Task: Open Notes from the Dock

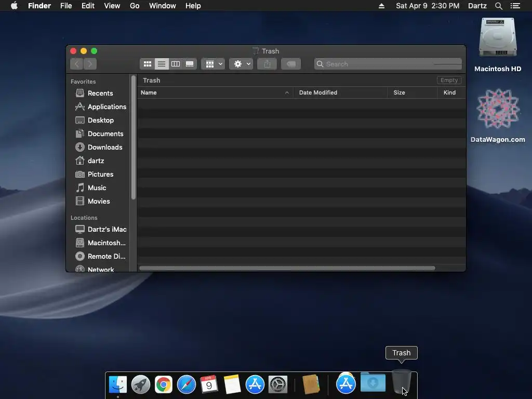Action: (x=232, y=384)
